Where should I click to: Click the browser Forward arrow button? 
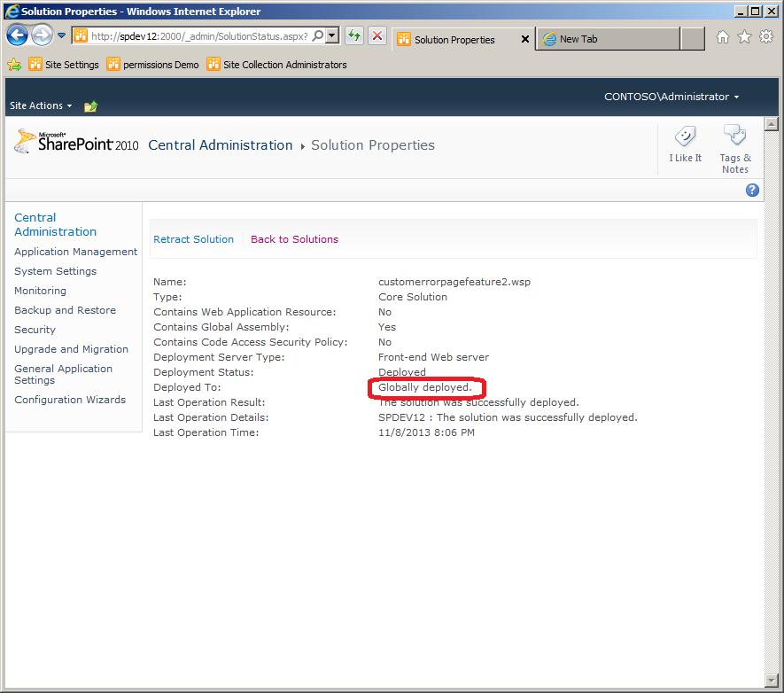coord(42,35)
